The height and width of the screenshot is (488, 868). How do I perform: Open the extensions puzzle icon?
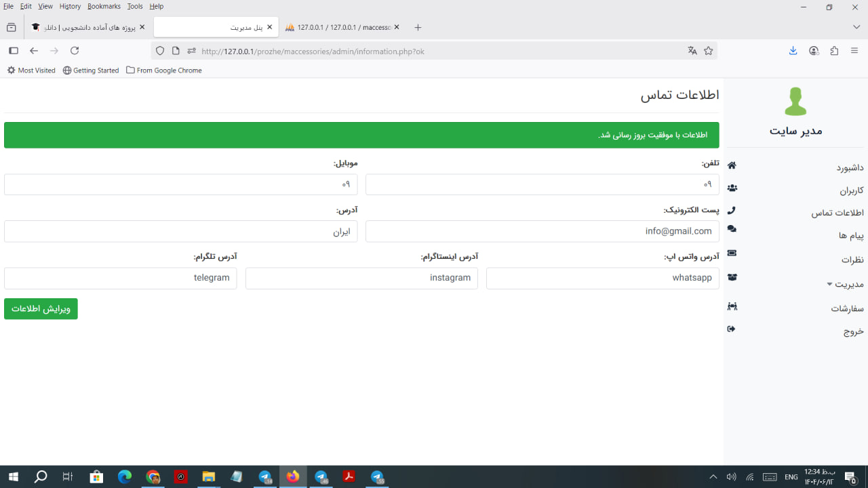tap(834, 51)
